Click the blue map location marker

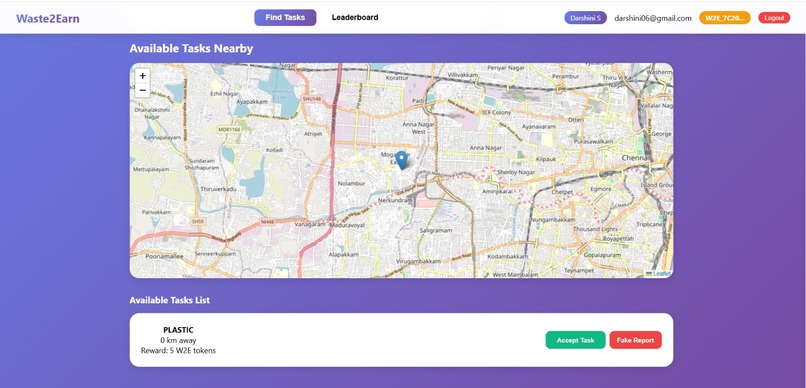pos(401,160)
